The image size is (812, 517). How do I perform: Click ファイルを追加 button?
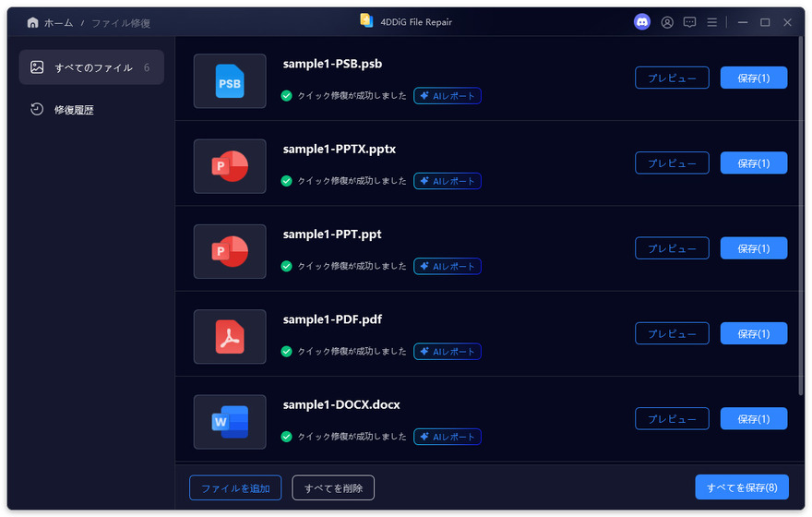[235, 488]
